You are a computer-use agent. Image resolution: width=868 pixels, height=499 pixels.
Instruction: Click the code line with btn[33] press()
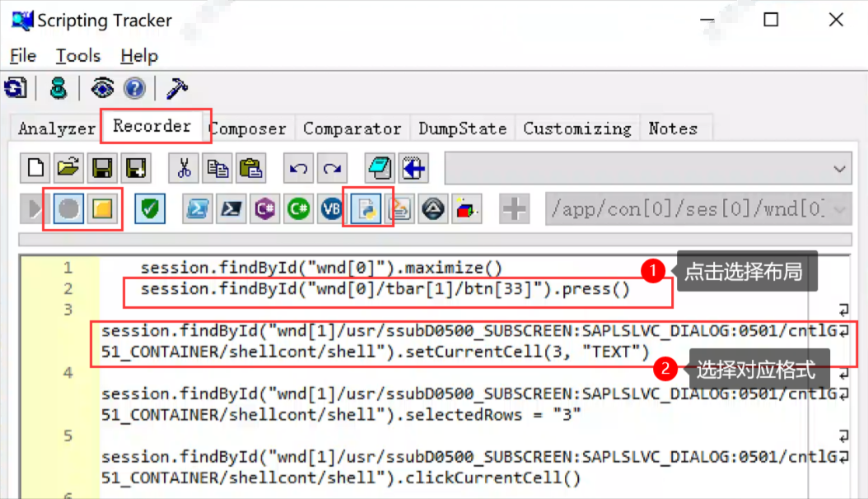point(385,289)
